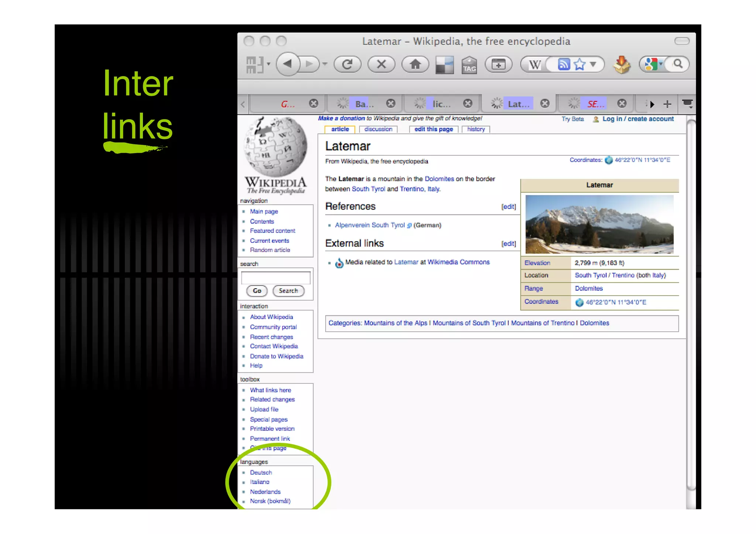Viewport: 756px width, 534px height.
Task: Bookmark page with the star icon
Action: tap(580, 64)
